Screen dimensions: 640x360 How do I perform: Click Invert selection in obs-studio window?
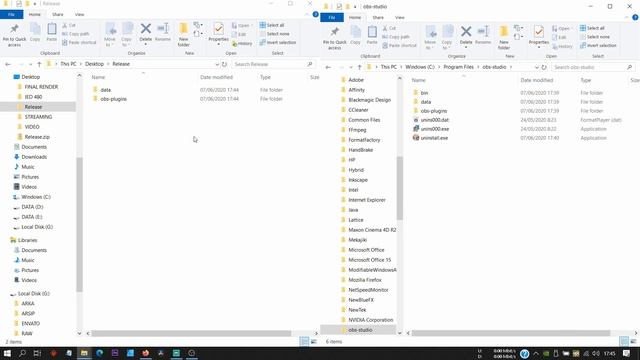tap(598, 46)
